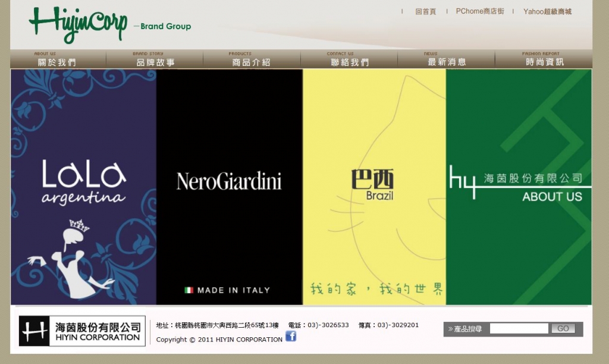609x364 pixels.
Task: Select the 巴西 Brazil brand banner
Action: pyautogui.click(x=375, y=187)
